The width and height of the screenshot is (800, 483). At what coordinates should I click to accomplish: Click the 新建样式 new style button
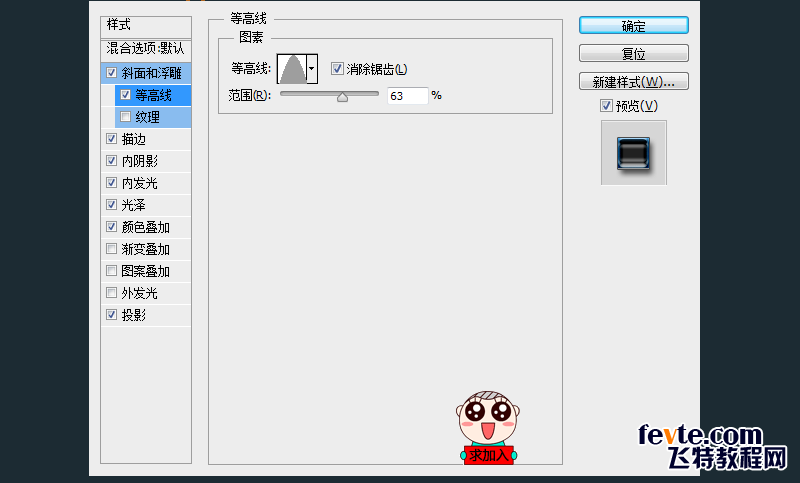[633, 81]
